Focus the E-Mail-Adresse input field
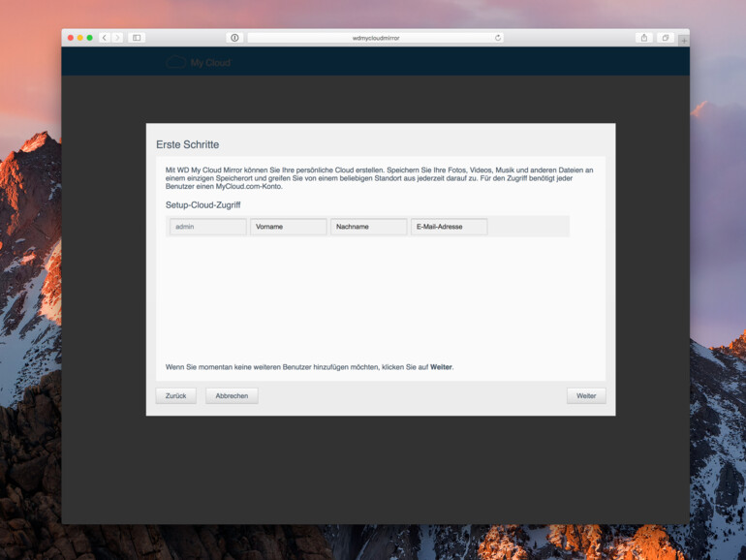Image resolution: width=746 pixels, height=560 pixels. tap(450, 227)
